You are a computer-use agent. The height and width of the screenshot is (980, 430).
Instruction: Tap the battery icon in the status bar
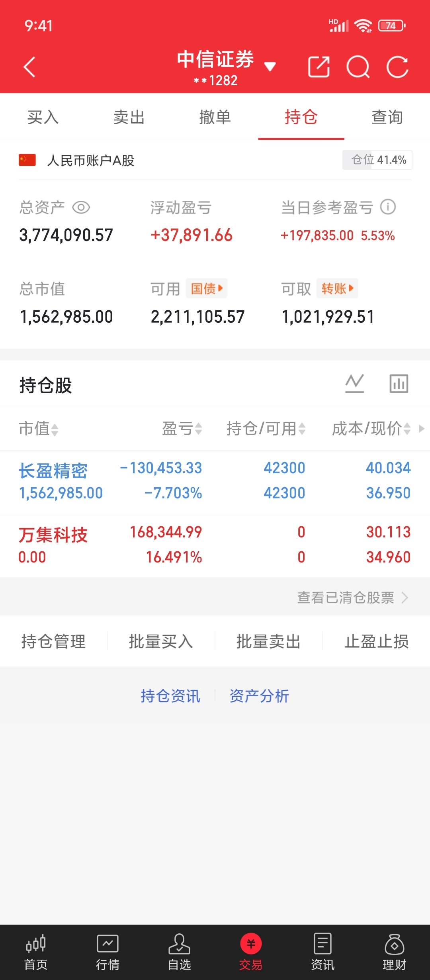click(392, 26)
